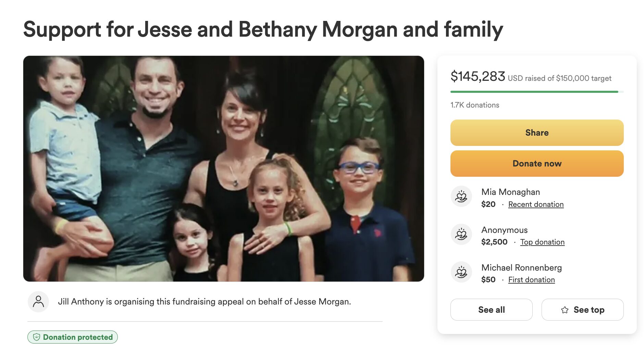This screenshot has width=644, height=348.
Task: Click the organiser profile avatar icon
Action: 38,302
